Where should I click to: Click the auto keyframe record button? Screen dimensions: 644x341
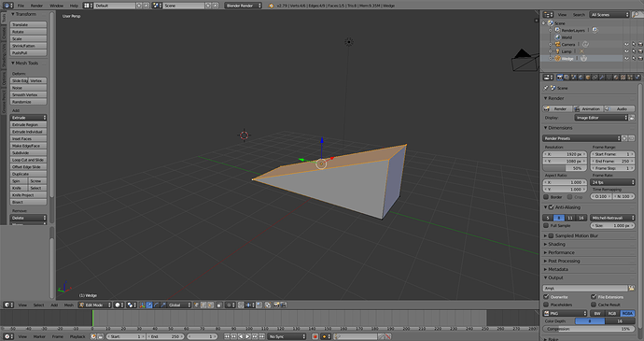[315, 336]
